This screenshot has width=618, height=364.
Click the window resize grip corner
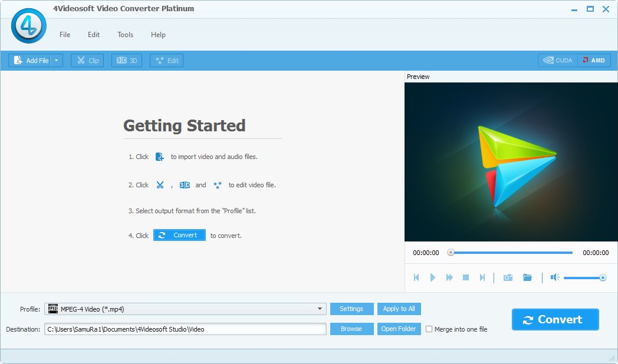(x=612, y=358)
